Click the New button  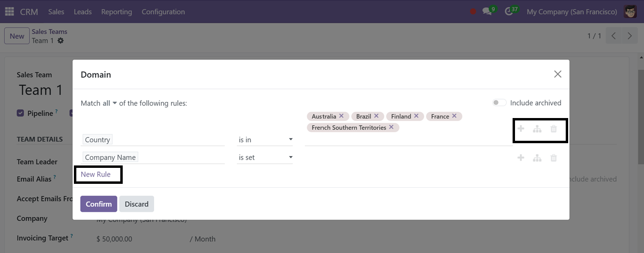pyautogui.click(x=17, y=36)
